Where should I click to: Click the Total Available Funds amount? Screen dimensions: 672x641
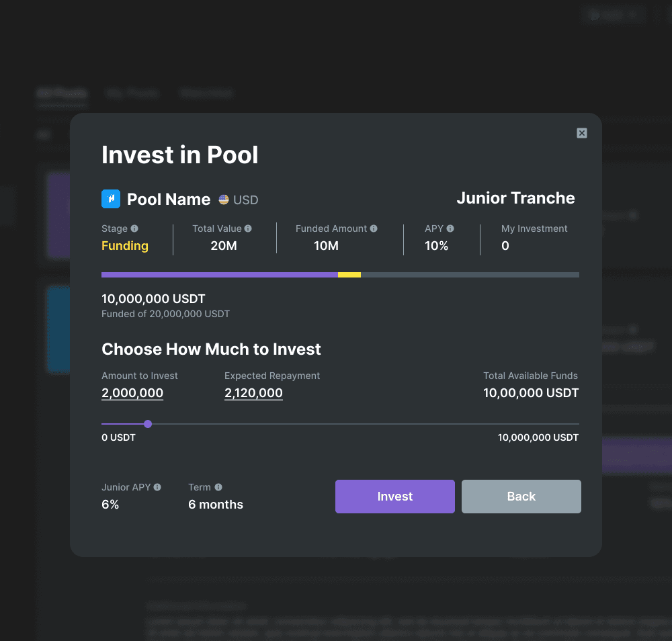[531, 392]
